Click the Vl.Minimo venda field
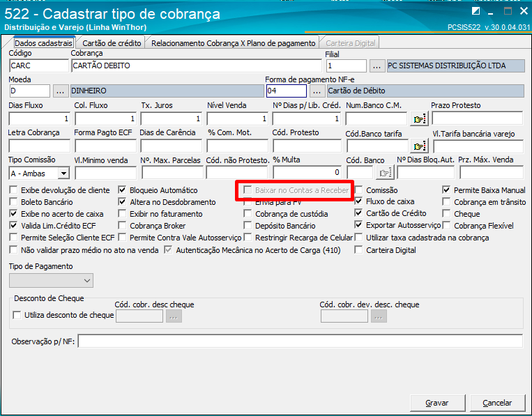532x416 pixels. click(106, 173)
